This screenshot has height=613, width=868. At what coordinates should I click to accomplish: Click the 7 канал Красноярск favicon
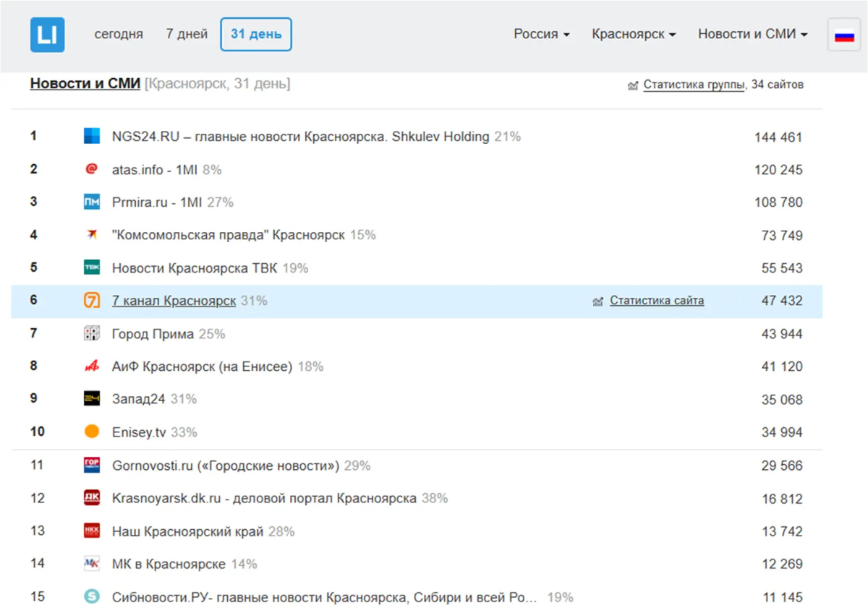click(92, 301)
